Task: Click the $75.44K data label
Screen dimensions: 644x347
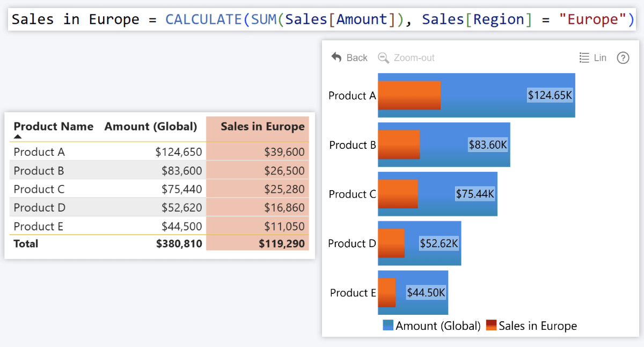Action: click(475, 194)
